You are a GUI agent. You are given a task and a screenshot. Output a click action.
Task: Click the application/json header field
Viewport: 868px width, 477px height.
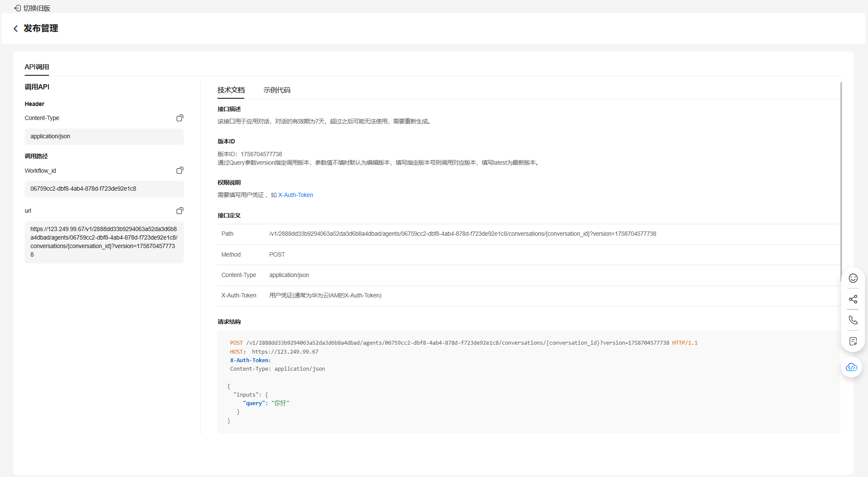104,137
